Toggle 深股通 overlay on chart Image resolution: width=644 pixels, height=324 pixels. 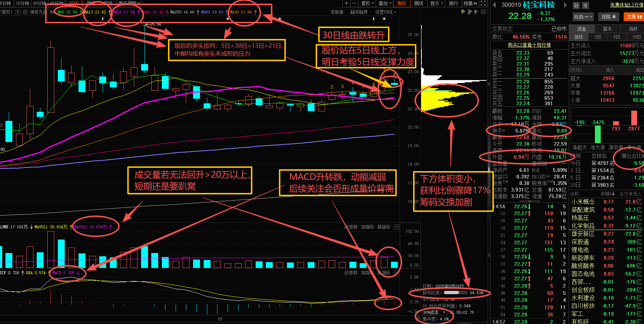(x=337, y=12)
